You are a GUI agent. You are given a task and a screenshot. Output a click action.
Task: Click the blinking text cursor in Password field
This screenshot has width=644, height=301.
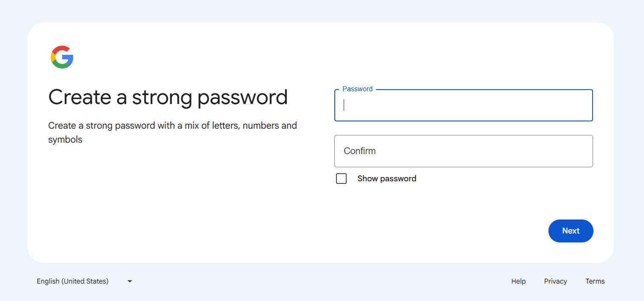pos(344,105)
